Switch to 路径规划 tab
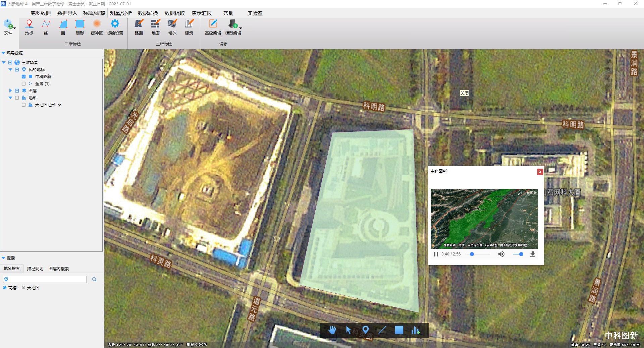The width and height of the screenshot is (644, 348). 35,269
